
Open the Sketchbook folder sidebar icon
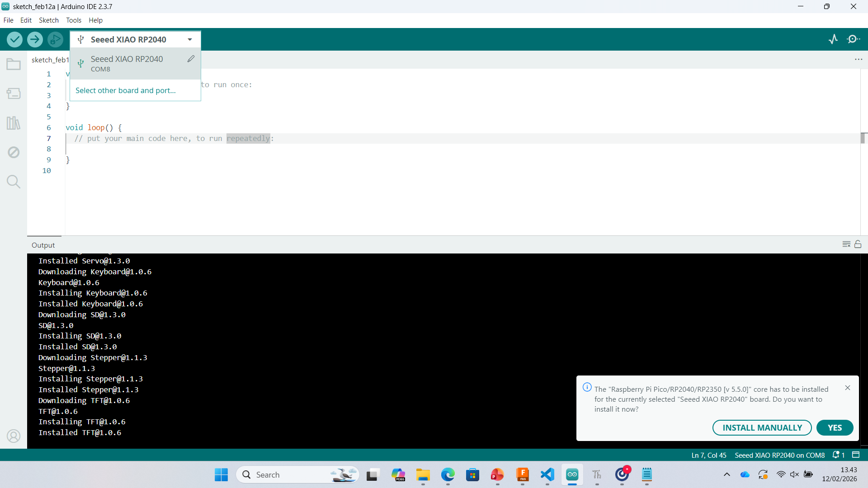(x=14, y=64)
